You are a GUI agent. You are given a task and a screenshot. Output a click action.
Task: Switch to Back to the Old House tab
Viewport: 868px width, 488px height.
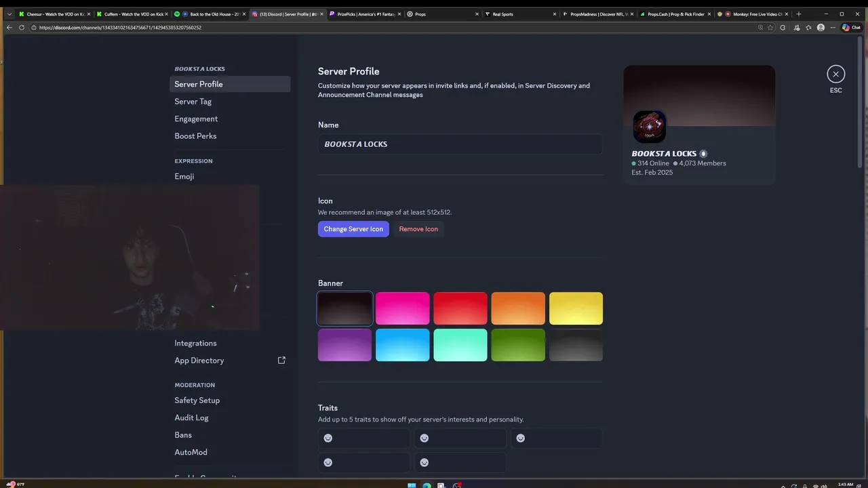(x=210, y=14)
